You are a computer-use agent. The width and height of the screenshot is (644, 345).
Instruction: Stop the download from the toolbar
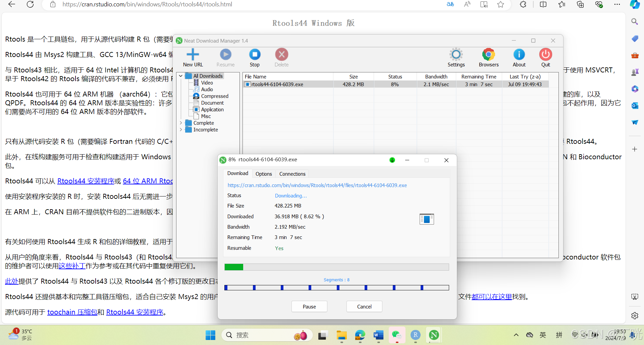(255, 58)
